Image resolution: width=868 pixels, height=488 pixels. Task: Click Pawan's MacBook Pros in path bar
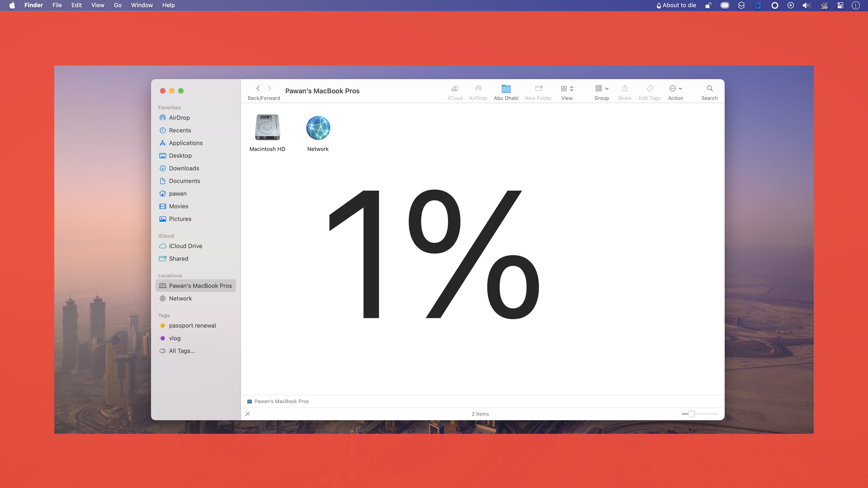pyautogui.click(x=278, y=401)
